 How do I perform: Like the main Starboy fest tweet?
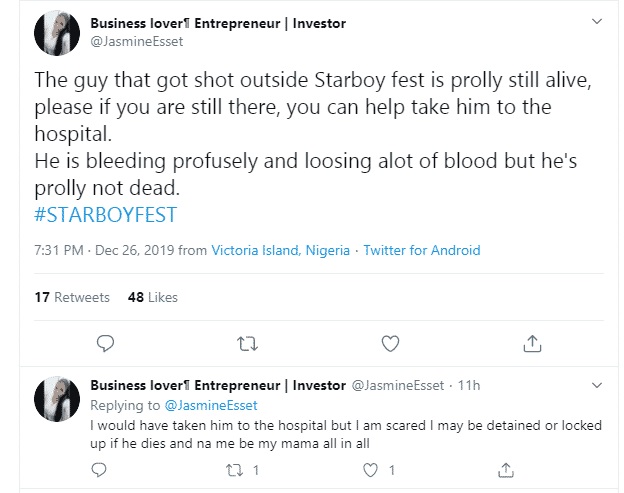click(390, 343)
